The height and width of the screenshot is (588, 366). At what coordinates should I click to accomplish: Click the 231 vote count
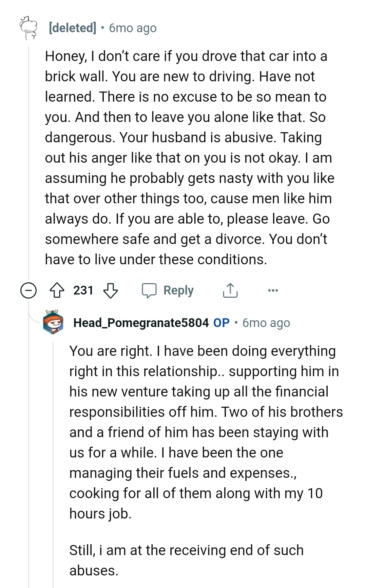tap(83, 290)
